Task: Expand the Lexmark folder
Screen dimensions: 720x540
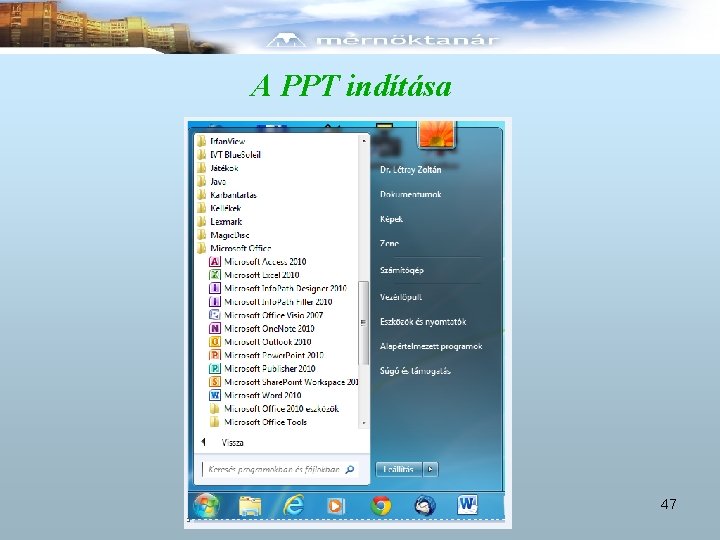Action: point(219,221)
